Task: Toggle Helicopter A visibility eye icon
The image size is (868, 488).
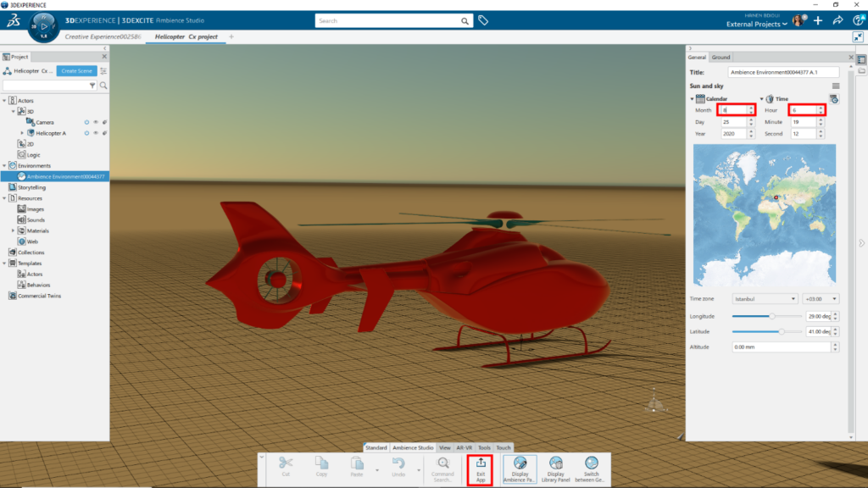Action: (x=96, y=133)
